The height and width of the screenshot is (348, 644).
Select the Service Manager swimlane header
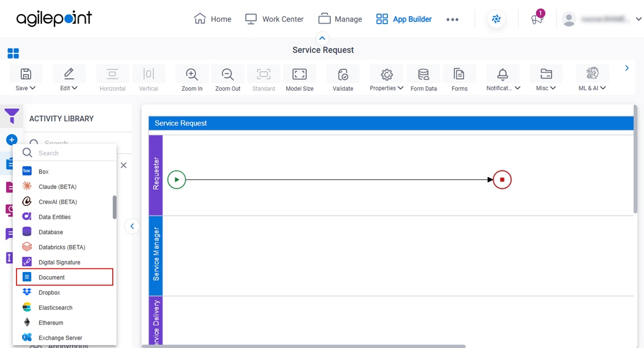[156, 255]
